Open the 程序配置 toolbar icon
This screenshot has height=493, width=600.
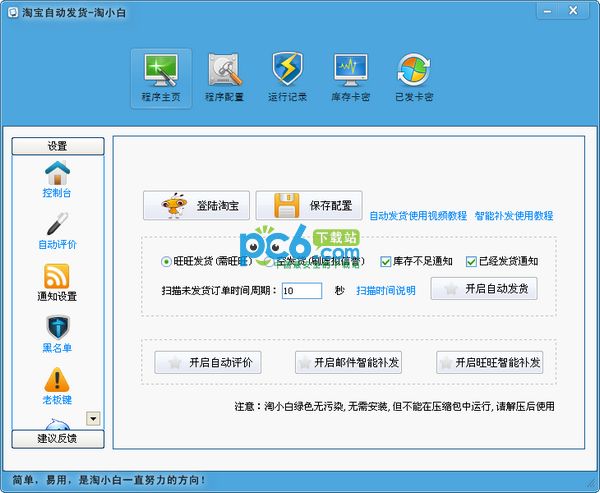(224, 78)
